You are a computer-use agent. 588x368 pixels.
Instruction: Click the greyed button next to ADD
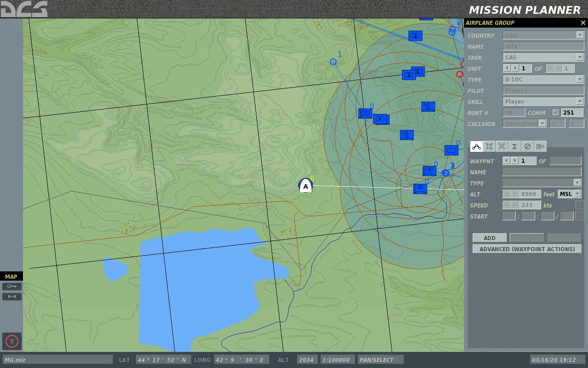pos(527,238)
